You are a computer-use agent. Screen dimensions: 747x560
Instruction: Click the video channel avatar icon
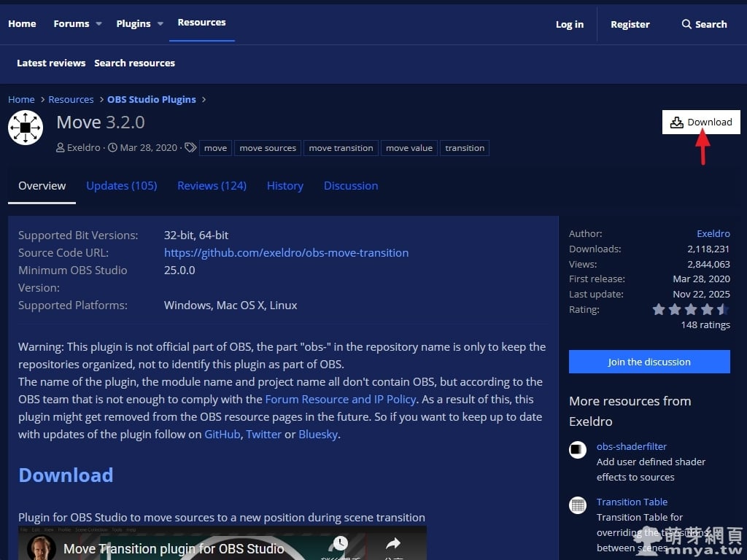[41, 548]
